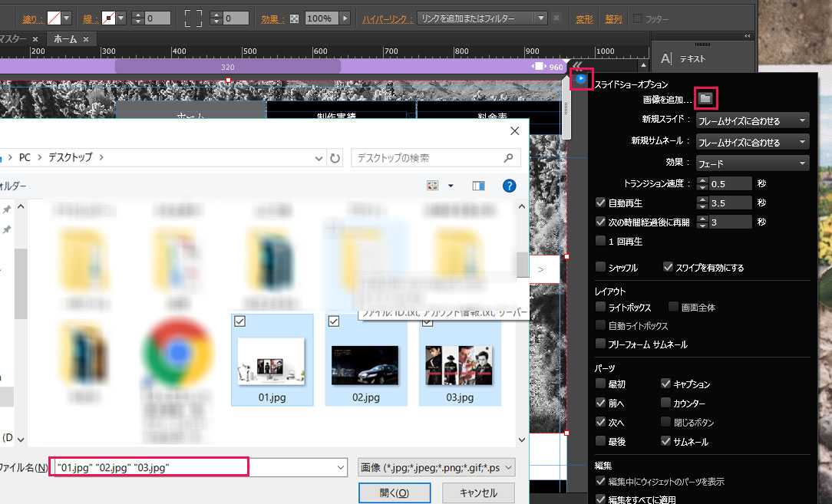Toggle 次の時間経過後に再開 checkbox
Viewport: 832px width, 504px height.
(x=601, y=222)
